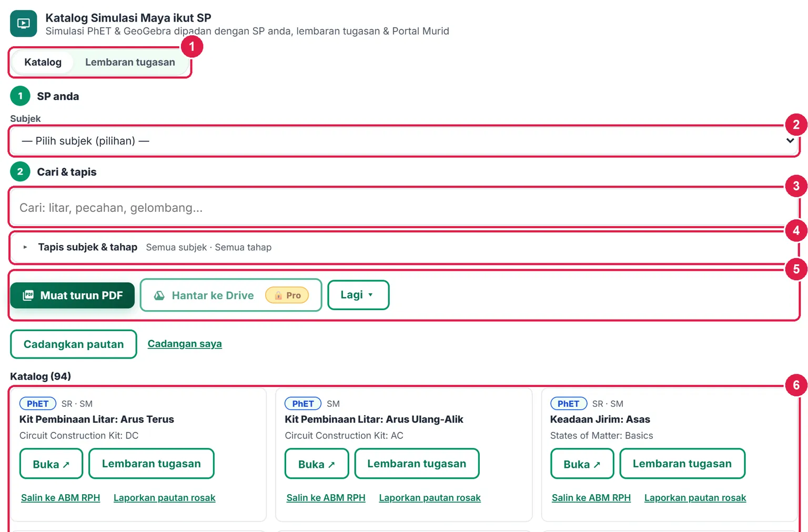
Task: Open the Lembaran tugasan tab
Action: [x=130, y=62]
